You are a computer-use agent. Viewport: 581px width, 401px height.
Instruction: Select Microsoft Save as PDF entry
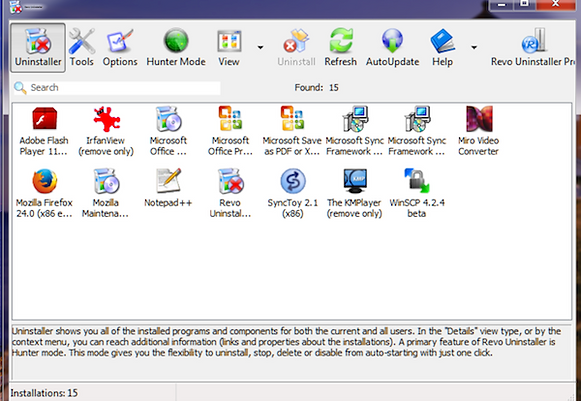click(x=292, y=131)
